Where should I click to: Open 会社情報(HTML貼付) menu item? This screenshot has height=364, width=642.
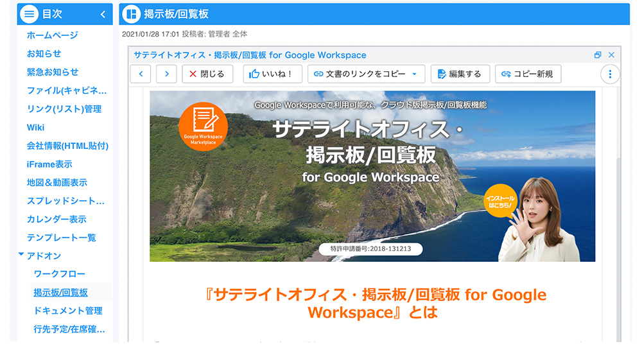[x=67, y=146]
